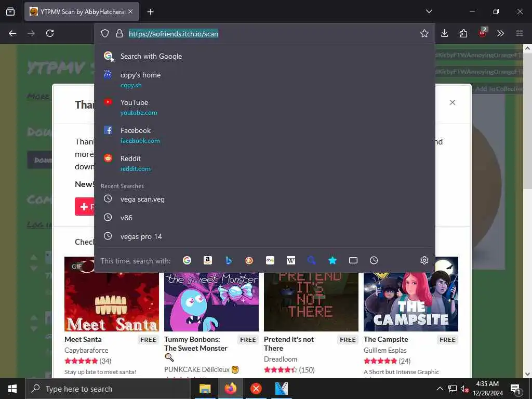
Task: Click The Campsite title link
Action: pos(386,339)
